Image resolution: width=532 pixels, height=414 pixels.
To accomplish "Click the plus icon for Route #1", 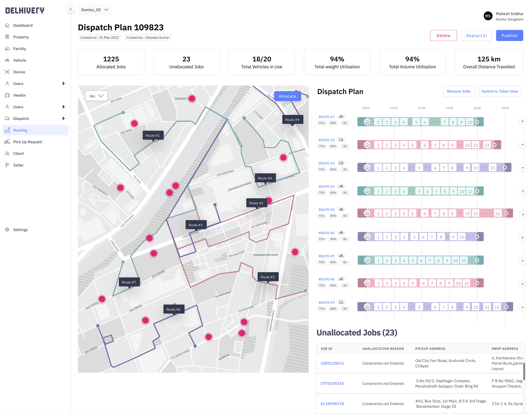I will point(523,121).
